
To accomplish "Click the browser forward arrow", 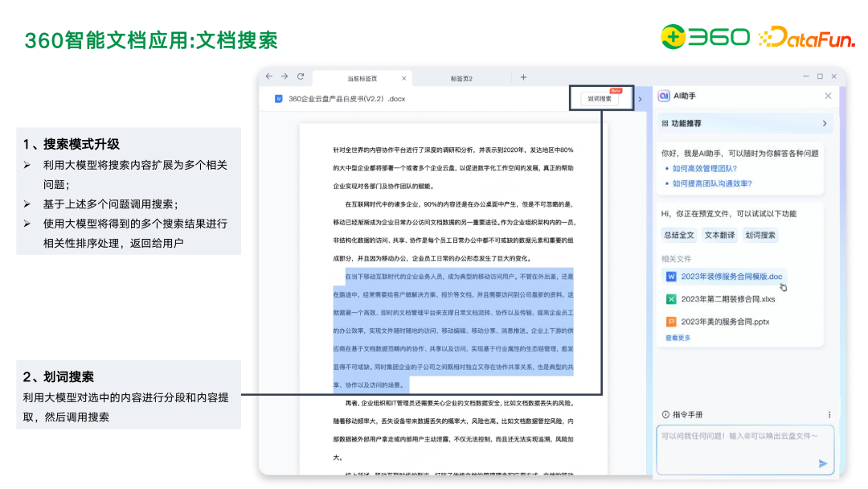I will coord(285,76).
